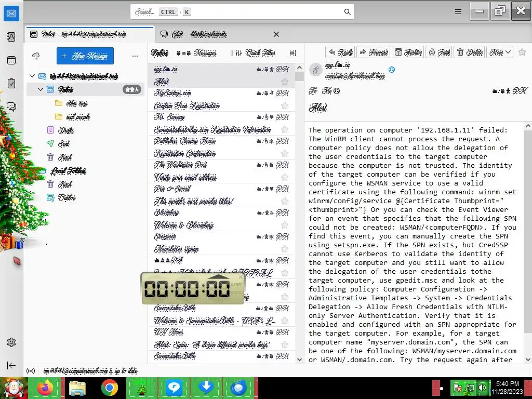Open the More actions dropdown

500,52
